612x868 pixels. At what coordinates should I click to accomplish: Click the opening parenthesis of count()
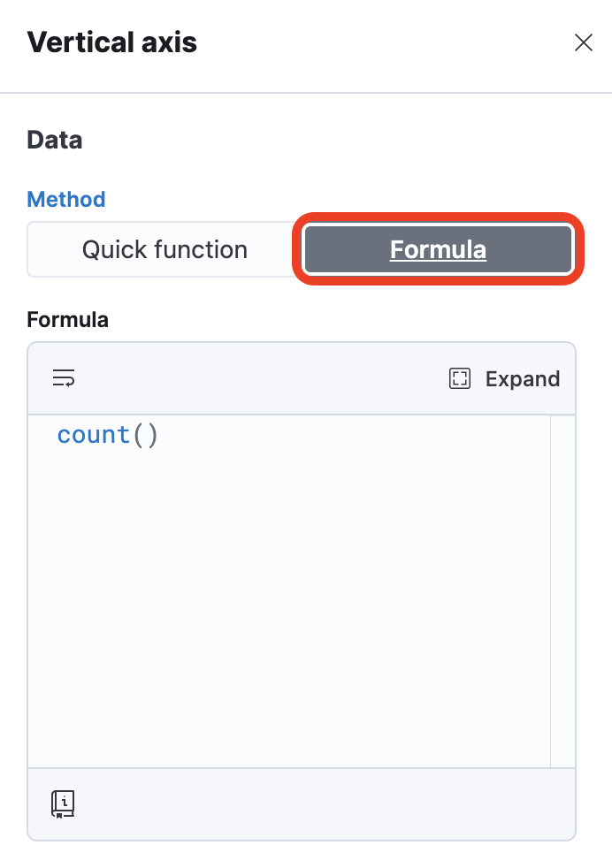(x=139, y=435)
